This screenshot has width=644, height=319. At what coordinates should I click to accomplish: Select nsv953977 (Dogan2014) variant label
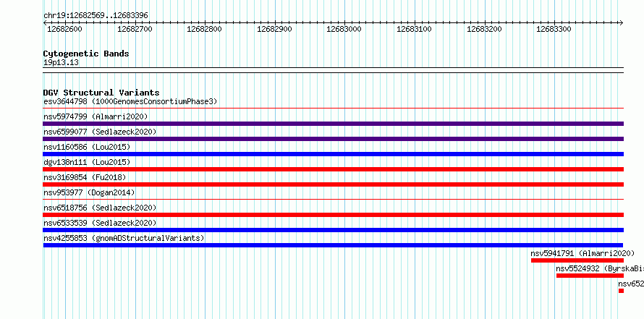(89, 192)
